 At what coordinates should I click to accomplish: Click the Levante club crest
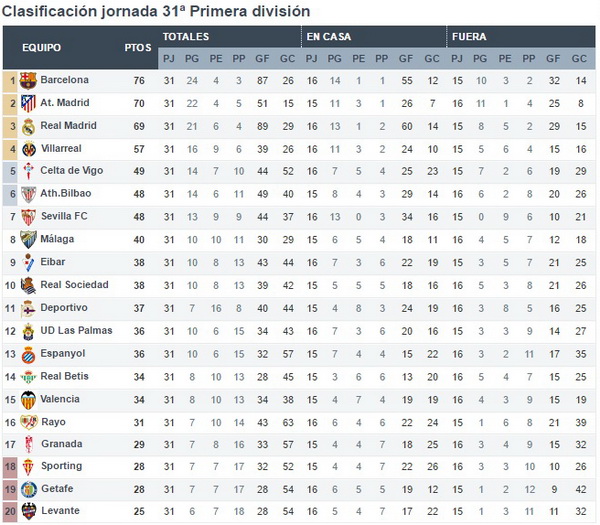coord(29,511)
